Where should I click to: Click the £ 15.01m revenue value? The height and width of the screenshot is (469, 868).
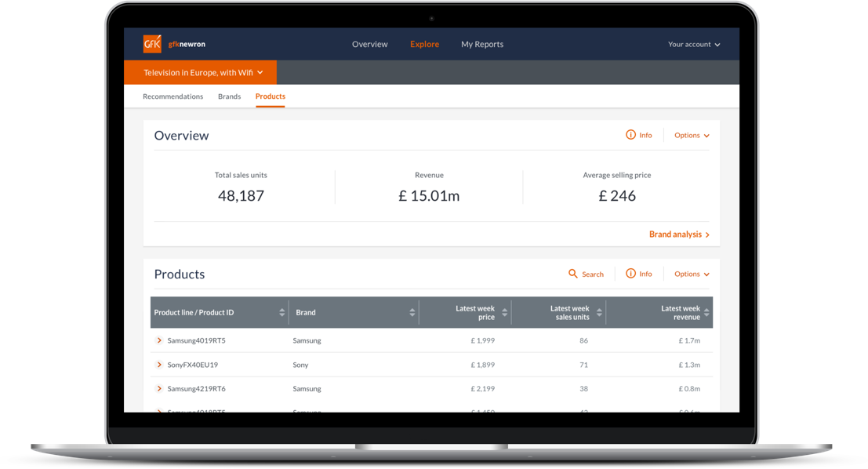click(429, 195)
